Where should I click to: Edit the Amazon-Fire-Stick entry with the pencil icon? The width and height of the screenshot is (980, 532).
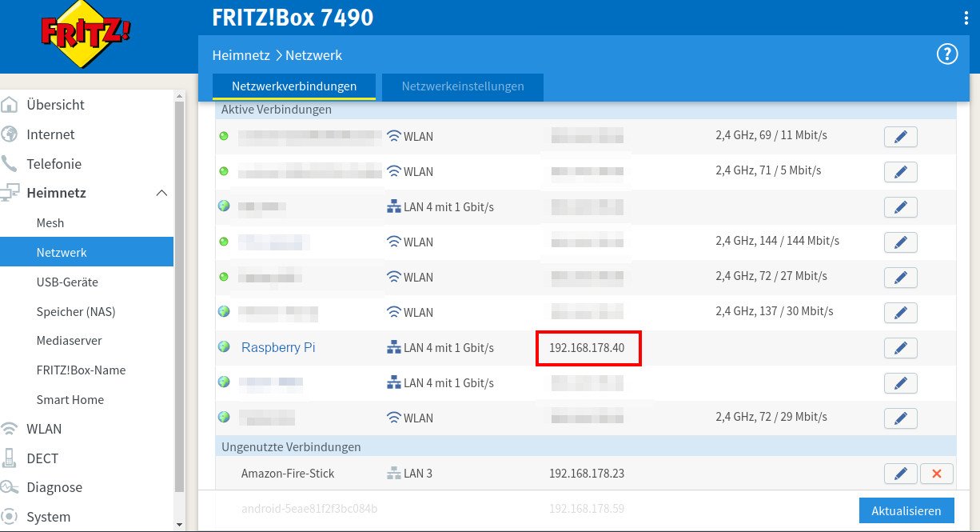tap(901, 473)
